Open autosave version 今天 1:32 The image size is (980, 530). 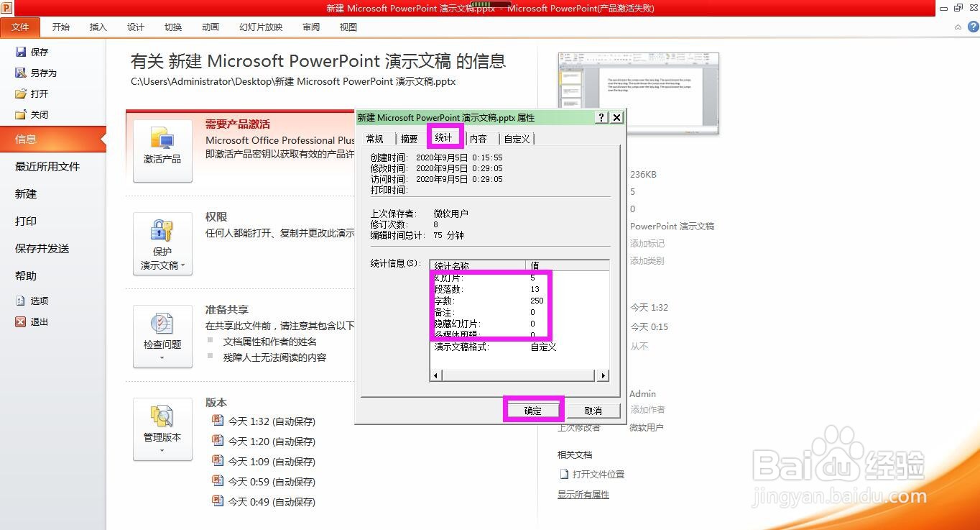[x=264, y=421]
